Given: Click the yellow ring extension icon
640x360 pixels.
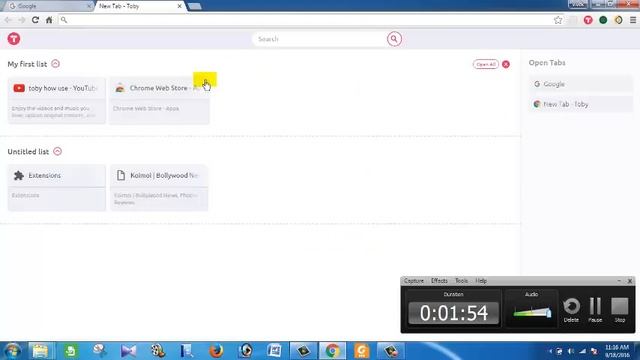Looking at the screenshot, I should (x=618, y=20).
